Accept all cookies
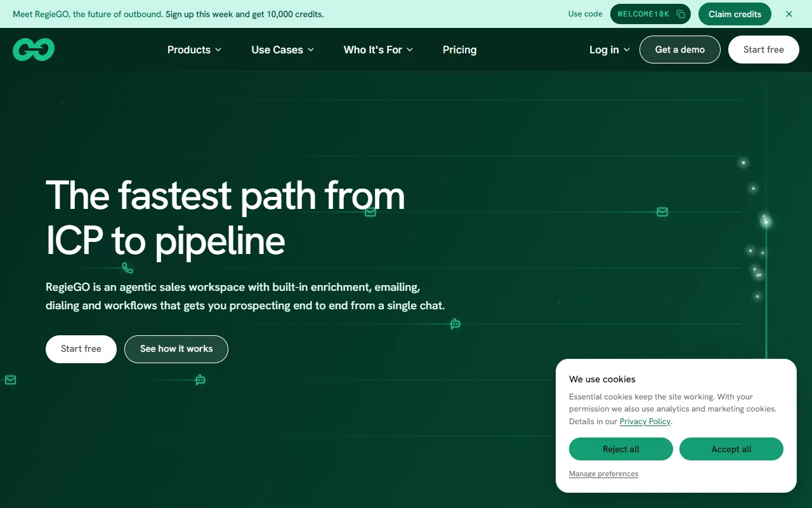Screen dimensions: 812x508 coord(731,449)
